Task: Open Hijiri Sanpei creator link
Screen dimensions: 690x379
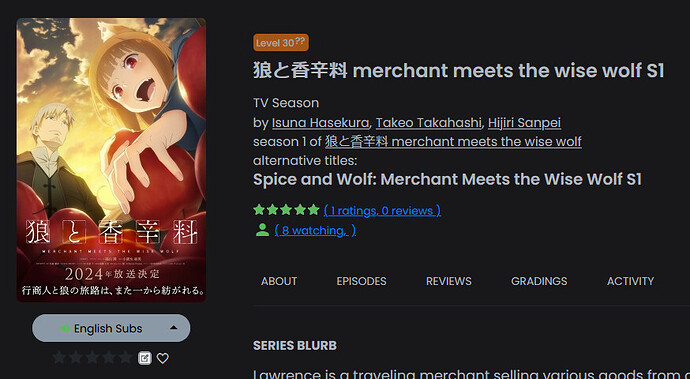Action: pos(525,123)
